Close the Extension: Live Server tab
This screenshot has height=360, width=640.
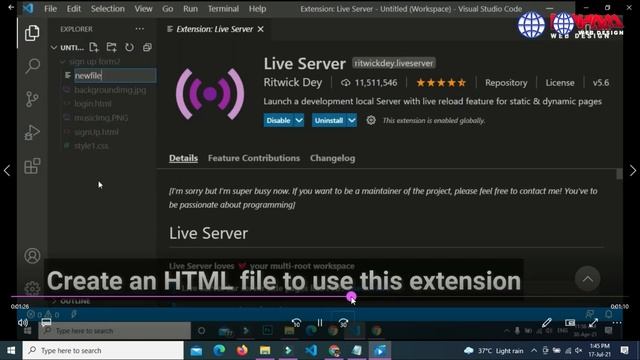click(260, 29)
